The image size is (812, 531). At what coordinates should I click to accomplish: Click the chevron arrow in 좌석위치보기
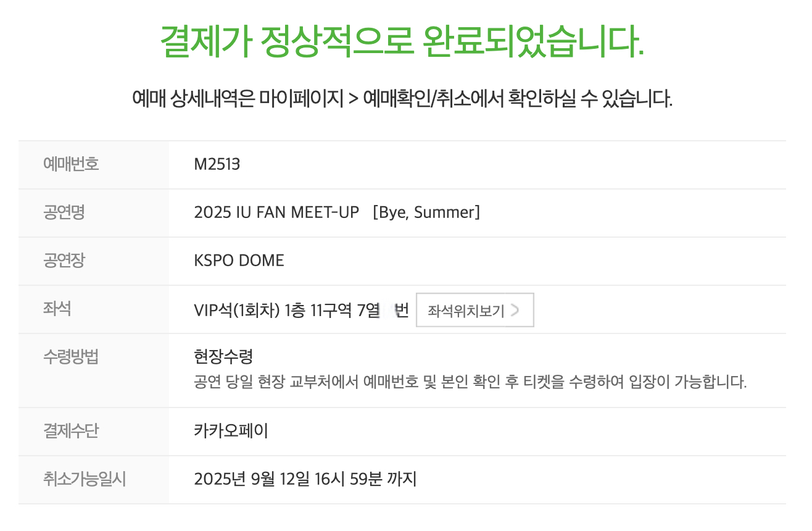pos(515,310)
